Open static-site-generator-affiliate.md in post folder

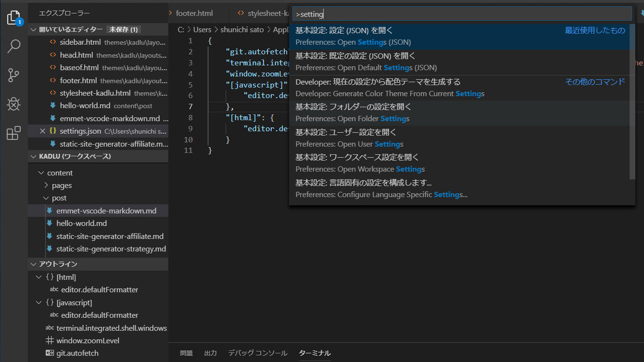point(98,236)
